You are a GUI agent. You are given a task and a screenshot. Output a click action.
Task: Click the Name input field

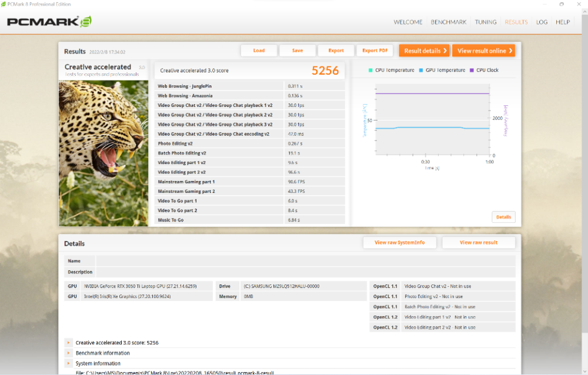[306, 261]
